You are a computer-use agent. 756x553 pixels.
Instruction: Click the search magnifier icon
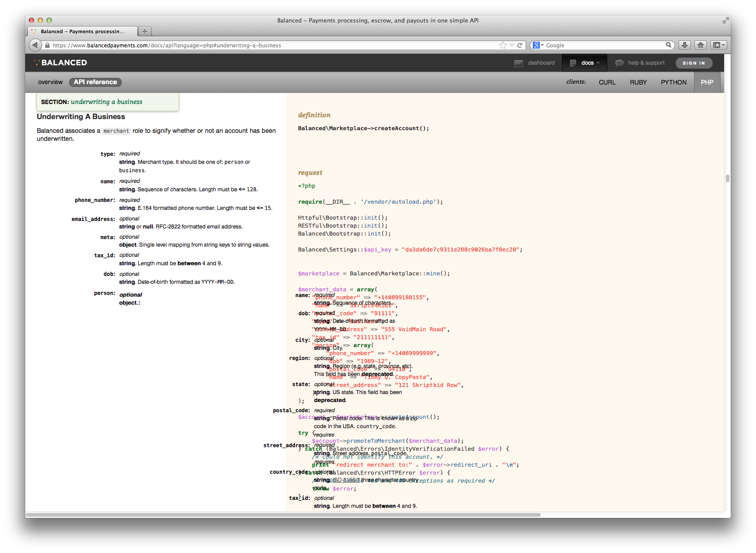click(x=669, y=45)
